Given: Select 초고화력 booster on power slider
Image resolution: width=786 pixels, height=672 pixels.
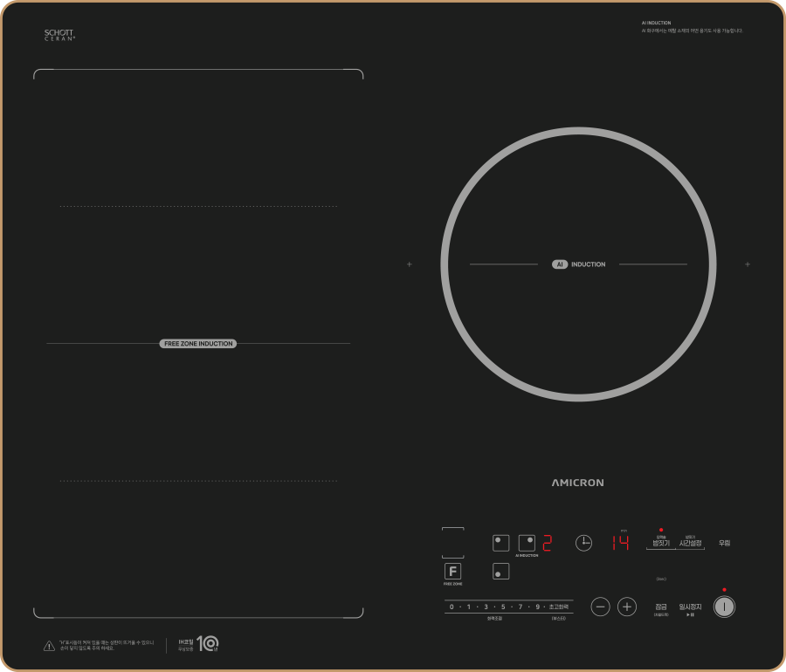Looking at the screenshot, I should tap(558, 607).
